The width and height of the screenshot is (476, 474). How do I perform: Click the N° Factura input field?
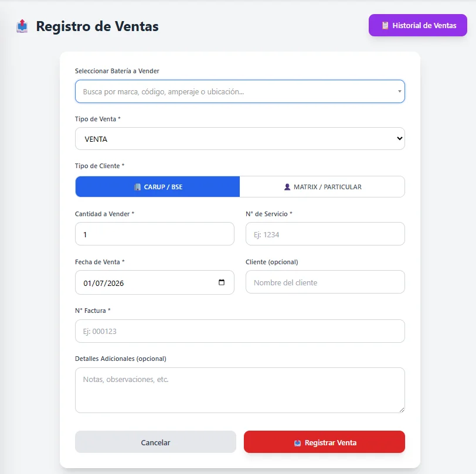[x=240, y=331]
